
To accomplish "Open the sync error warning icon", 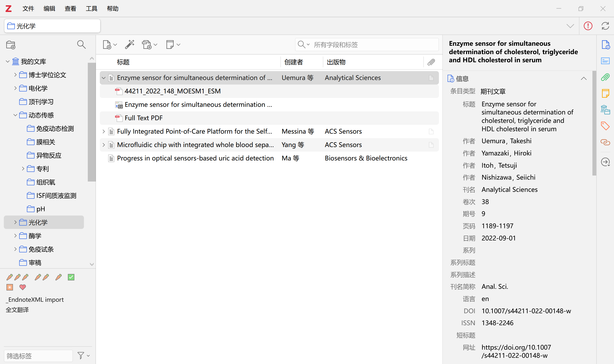I will pyautogui.click(x=588, y=26).
